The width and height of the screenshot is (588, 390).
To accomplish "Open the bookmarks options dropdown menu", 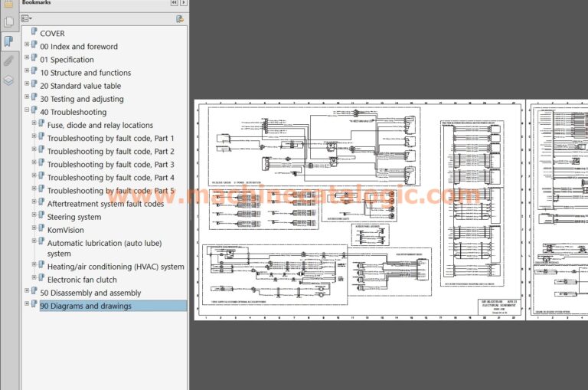I will click(x=27, y=18).
